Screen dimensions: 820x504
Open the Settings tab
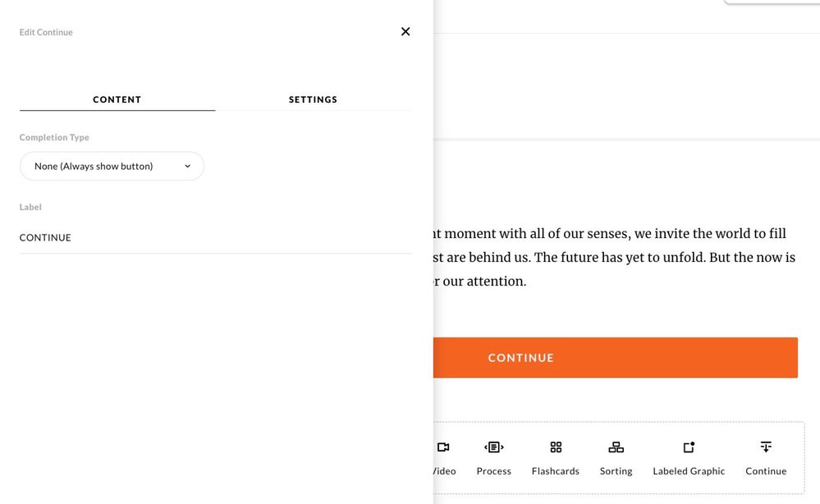[313, 99]
